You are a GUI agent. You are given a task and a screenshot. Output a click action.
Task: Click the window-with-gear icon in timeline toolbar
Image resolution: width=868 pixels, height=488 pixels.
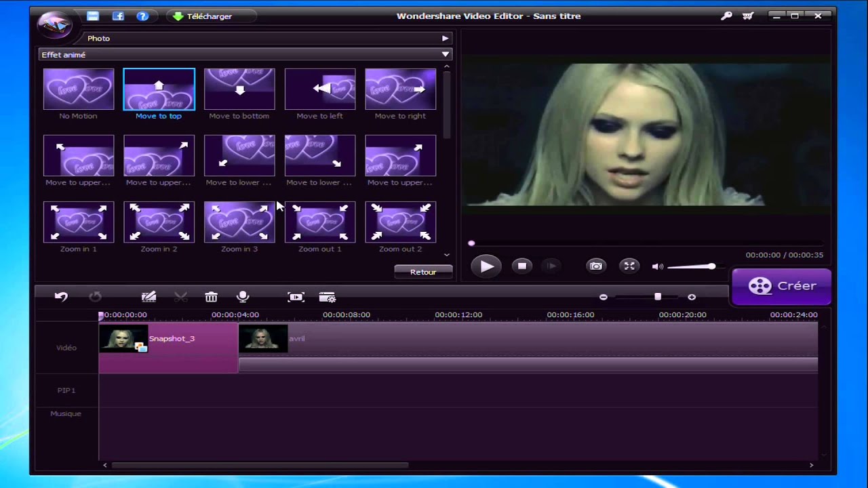328,297
